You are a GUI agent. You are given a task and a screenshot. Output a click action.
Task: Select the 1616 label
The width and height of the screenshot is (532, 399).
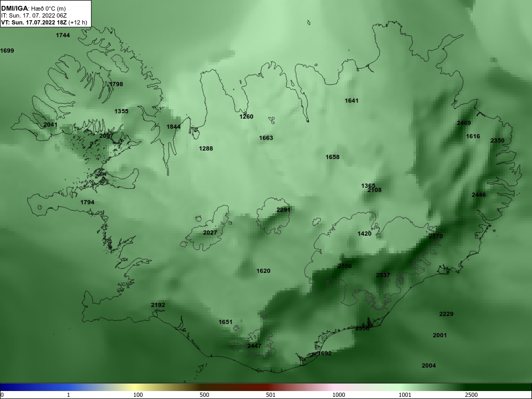click(473, 136)
